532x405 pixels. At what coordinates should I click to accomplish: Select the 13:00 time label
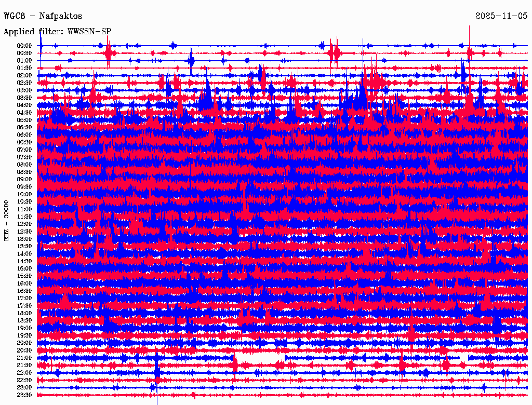pos(24,239)
